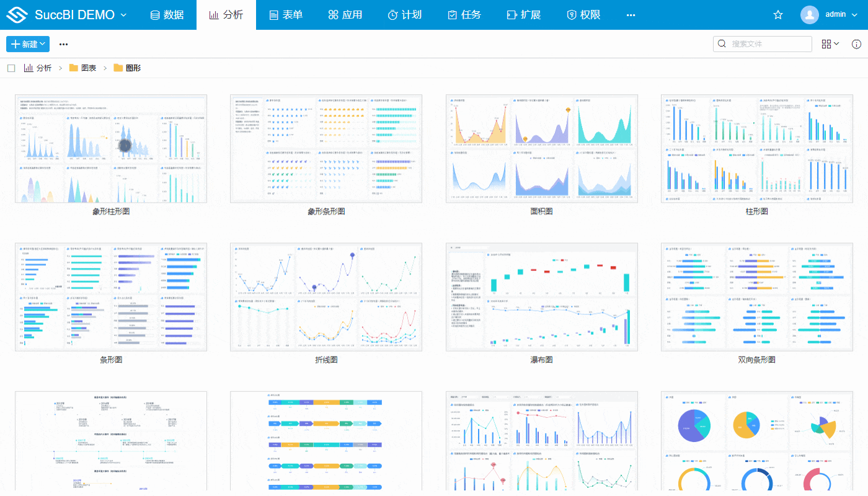The width and height of the screenshot is (868, 496).
Task: Click the admin user avatar
Action: (809, 15)
